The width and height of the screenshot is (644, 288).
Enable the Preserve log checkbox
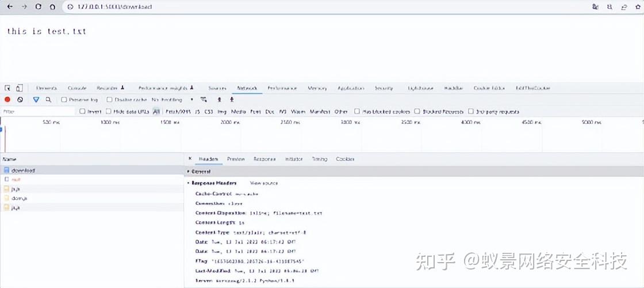click(x=64, y=100)
